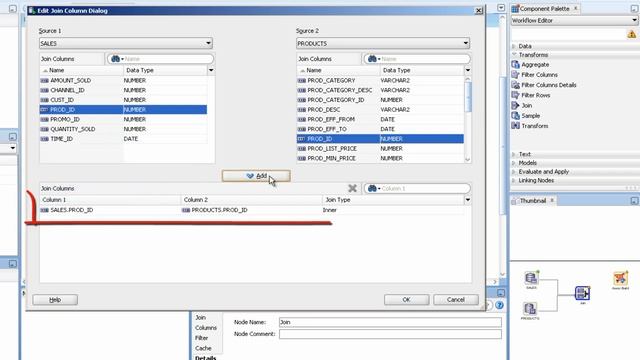Select the SALES.PROD_ID join row
The width and height of the screenshot is (640, 360).
pos(252,210)
